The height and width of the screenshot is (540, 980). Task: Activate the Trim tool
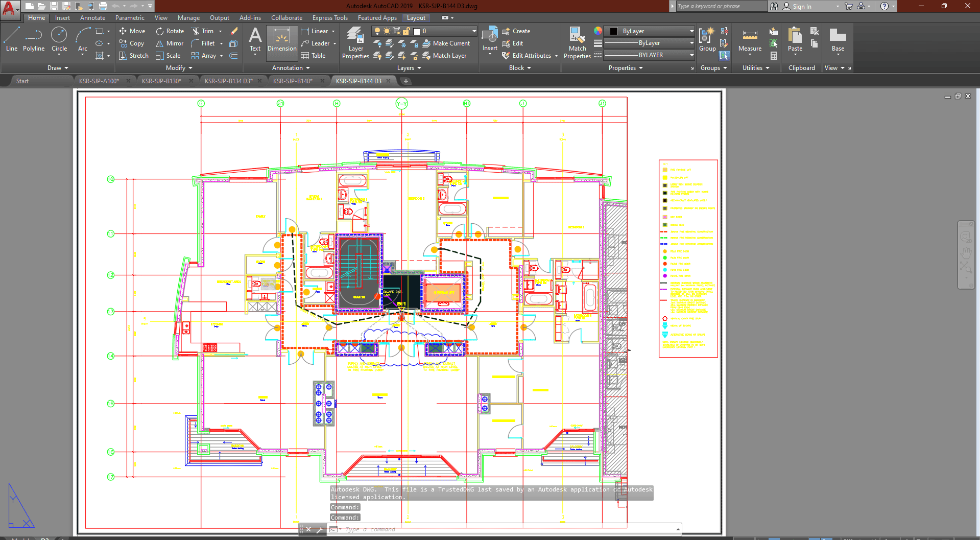(x=203, y=31)
